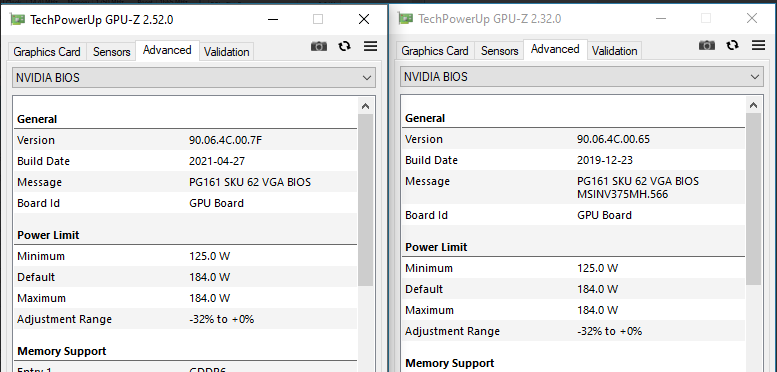777x372 pixels.
Task: Select Default 184.0 W row in GPU-Z 2.52.0
Action: 185,277
